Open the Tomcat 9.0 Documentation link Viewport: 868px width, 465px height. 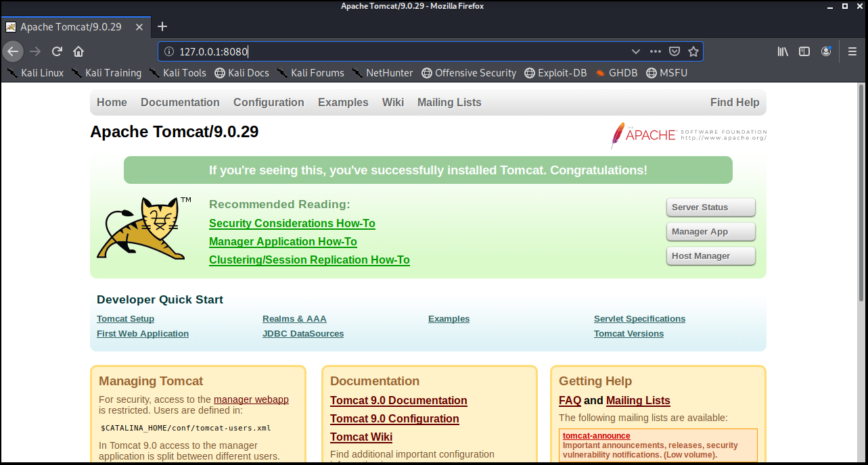[x=398, y=401]
